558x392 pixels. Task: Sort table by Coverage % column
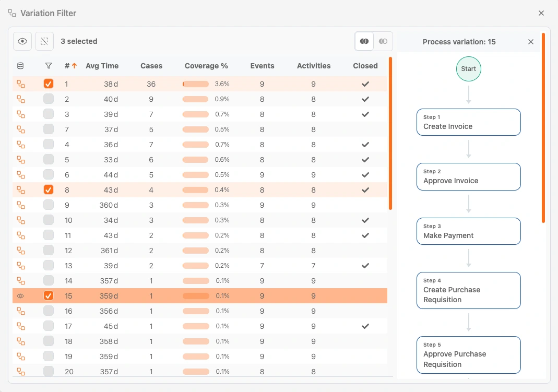[206, 66]
